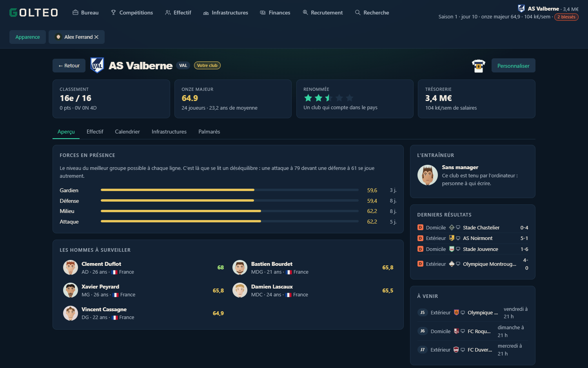The height and width of the screenshot is (368, 588).
Task: Open the AS Noirmont 5-1 result
Action: 473,238
